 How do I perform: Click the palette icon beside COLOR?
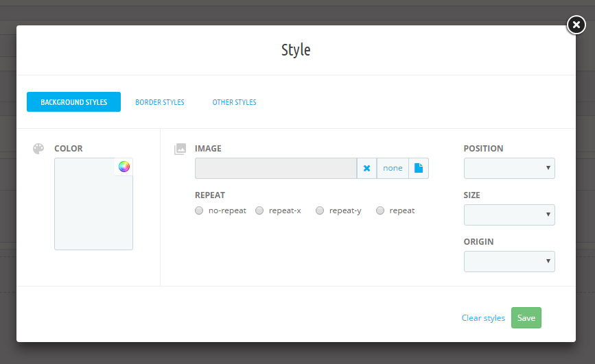pos(38,149)
